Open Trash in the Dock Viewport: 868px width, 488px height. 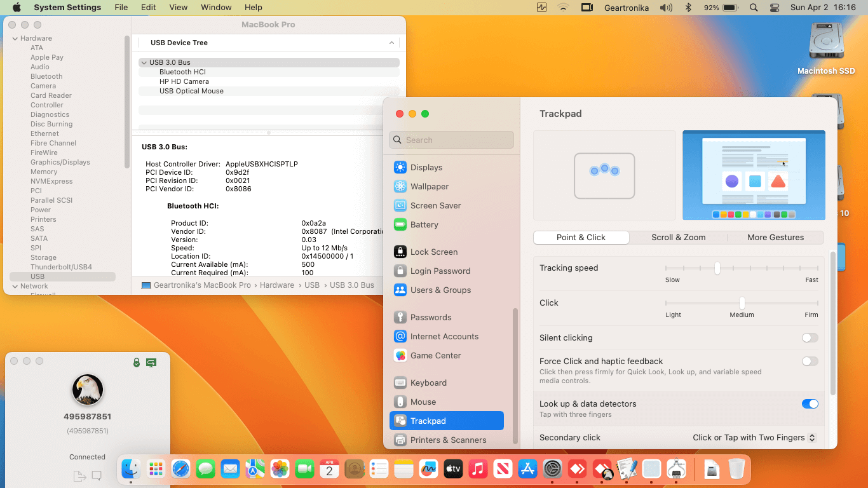click(736, 469)
